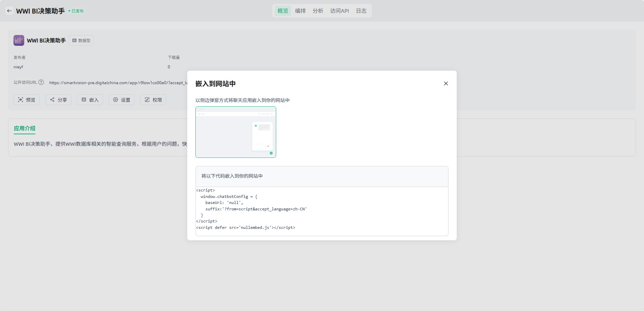Open the 权限 permissions button
644x311 pixels.
pyautogui.click(x=153, y=100)
